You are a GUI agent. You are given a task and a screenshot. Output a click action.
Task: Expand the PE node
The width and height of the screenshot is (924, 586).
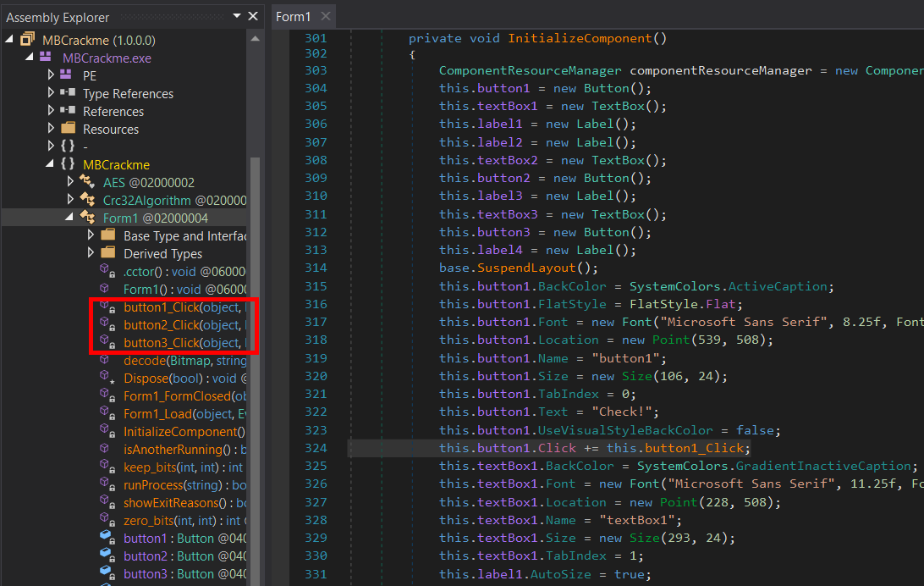[x=51, y=75]
